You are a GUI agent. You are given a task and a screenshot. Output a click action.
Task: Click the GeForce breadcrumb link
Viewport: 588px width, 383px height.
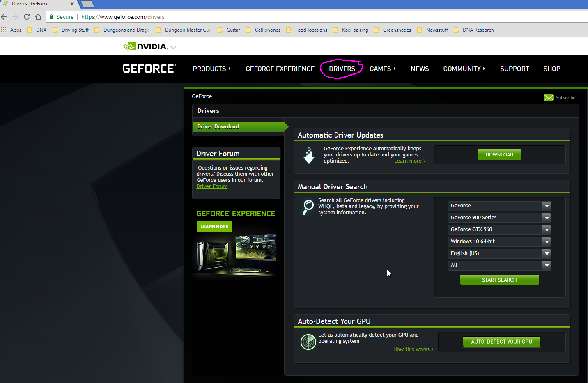point(202,96)
